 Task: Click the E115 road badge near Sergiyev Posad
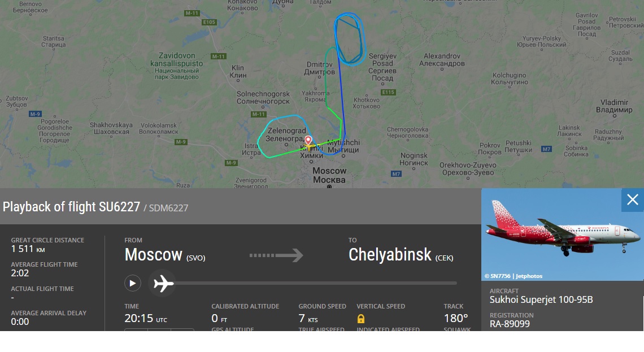click(388, 92)
